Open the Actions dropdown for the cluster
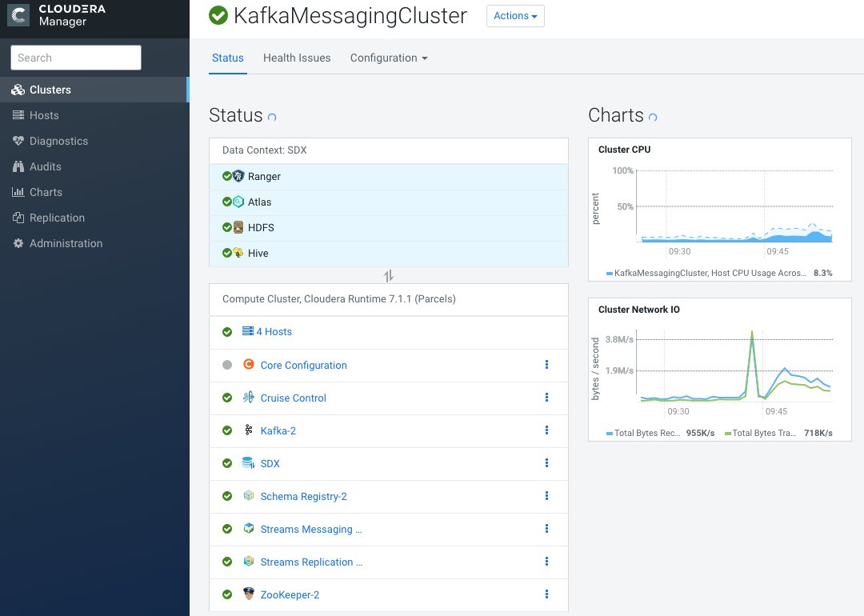This screenshot has height=616, width=864. pos(515,16)
